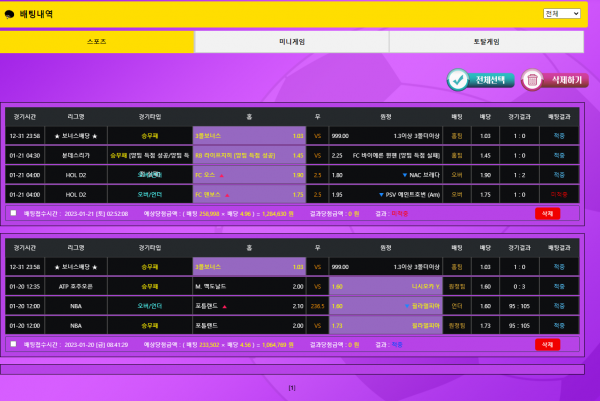Click page number [1] at the bottom
Viewport: 600px width, 401px height.
point(292,388)
